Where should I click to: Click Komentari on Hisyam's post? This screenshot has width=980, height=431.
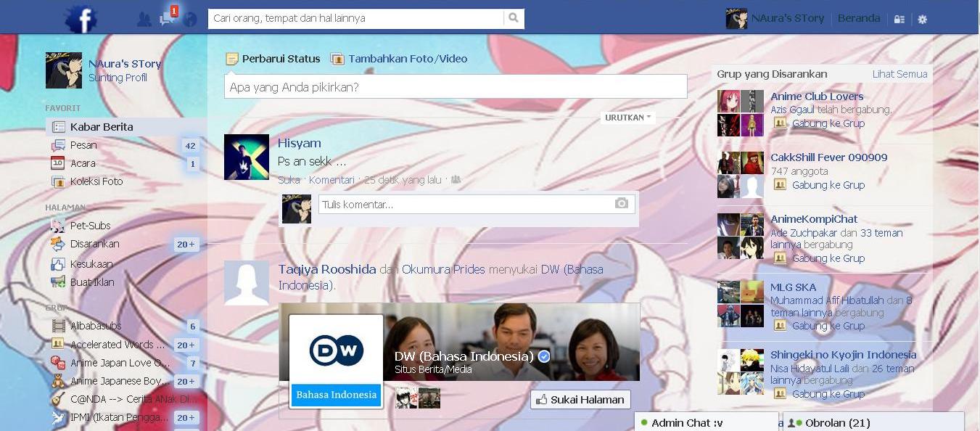(332, 180)
